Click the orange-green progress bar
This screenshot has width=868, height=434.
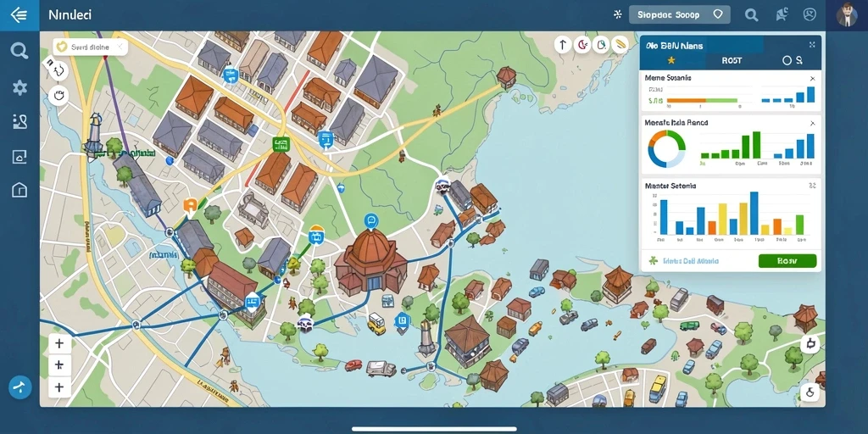coord(703,101)
